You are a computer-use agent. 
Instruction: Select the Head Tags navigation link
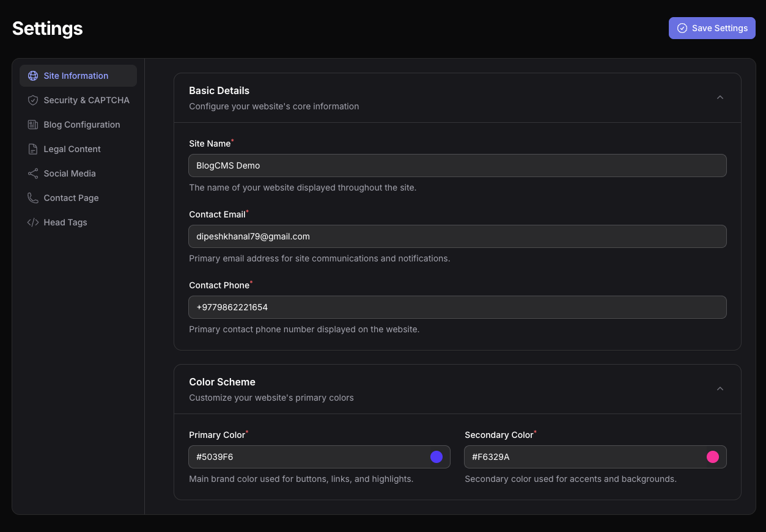coord(65,222)
